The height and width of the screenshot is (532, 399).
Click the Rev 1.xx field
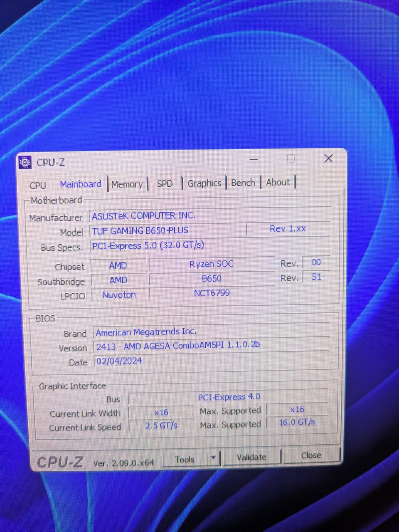click(288, 229)
